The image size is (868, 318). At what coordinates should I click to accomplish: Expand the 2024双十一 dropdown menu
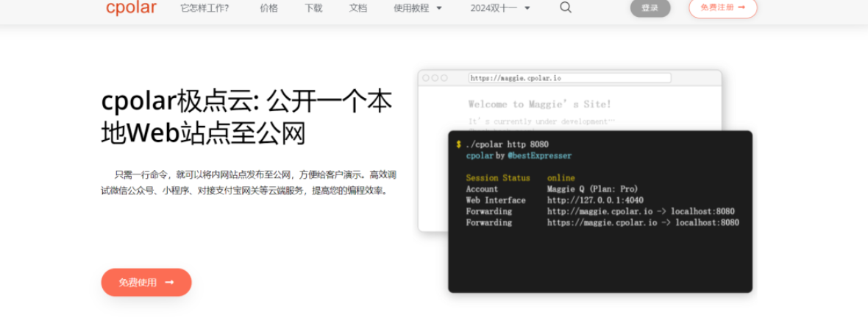click(x=500, y=8)
